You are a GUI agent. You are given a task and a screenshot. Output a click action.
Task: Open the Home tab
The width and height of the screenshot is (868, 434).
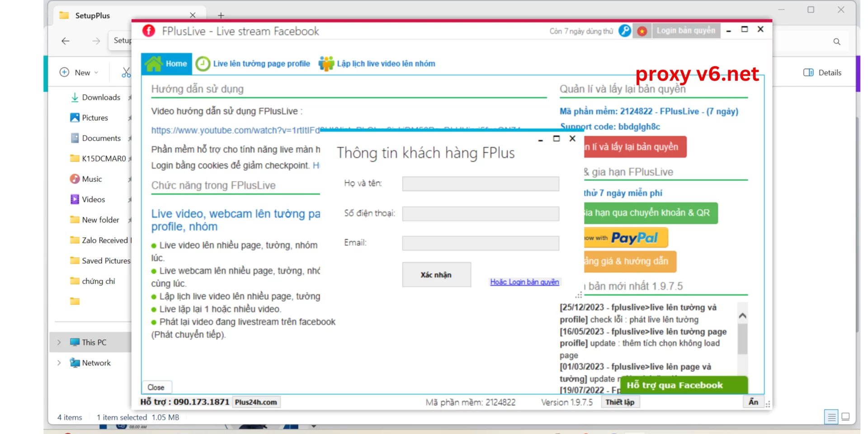166,64
